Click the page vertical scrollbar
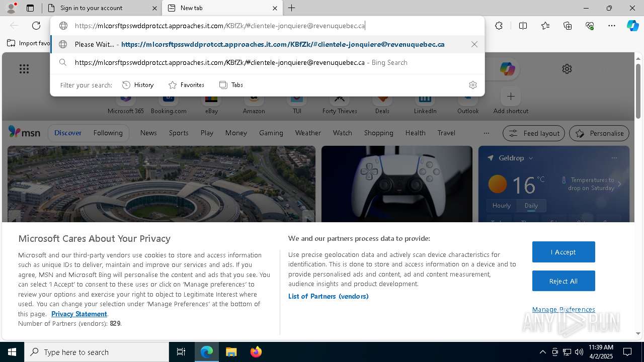The width and height of the screenshot is (644, 362). pos(638,90)
